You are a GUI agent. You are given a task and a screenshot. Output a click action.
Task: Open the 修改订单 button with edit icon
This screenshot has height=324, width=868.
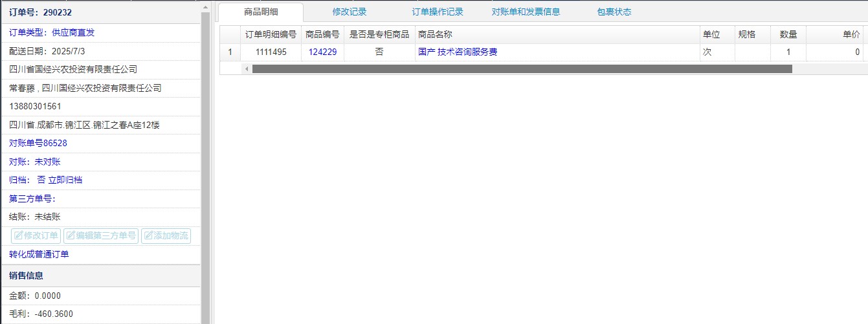point(36,235)
